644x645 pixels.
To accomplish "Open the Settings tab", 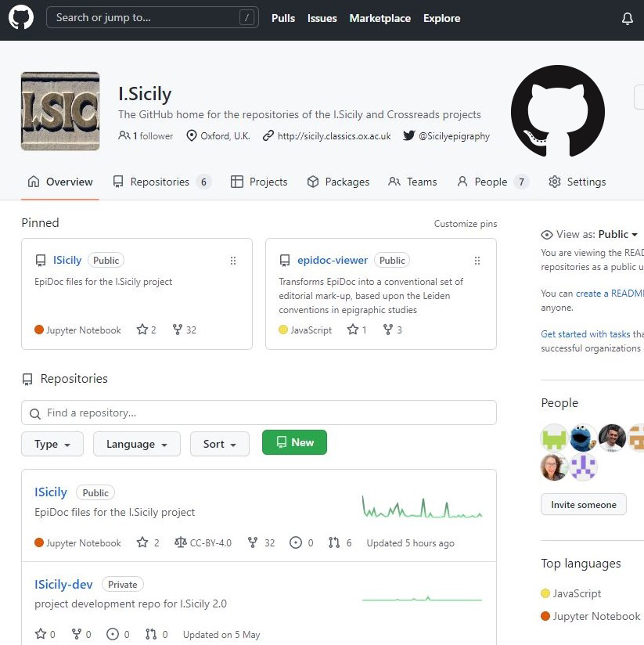I will (x=577, y=182).
